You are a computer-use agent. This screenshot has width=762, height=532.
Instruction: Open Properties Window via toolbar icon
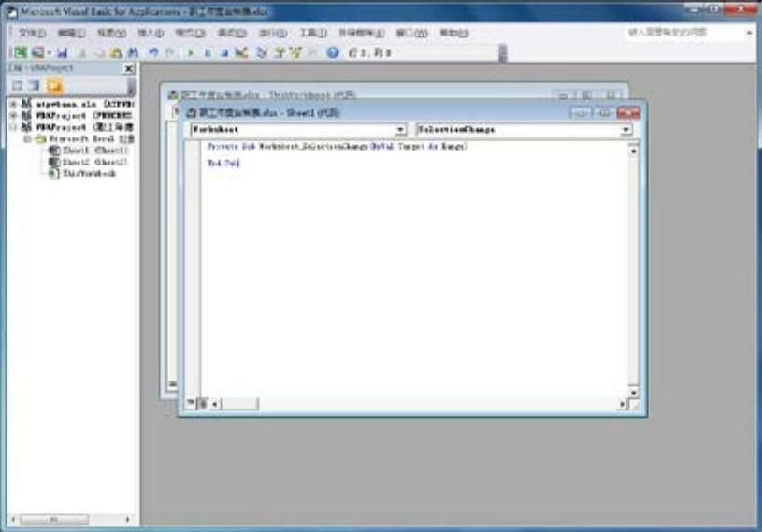click(x=279, y=52)
